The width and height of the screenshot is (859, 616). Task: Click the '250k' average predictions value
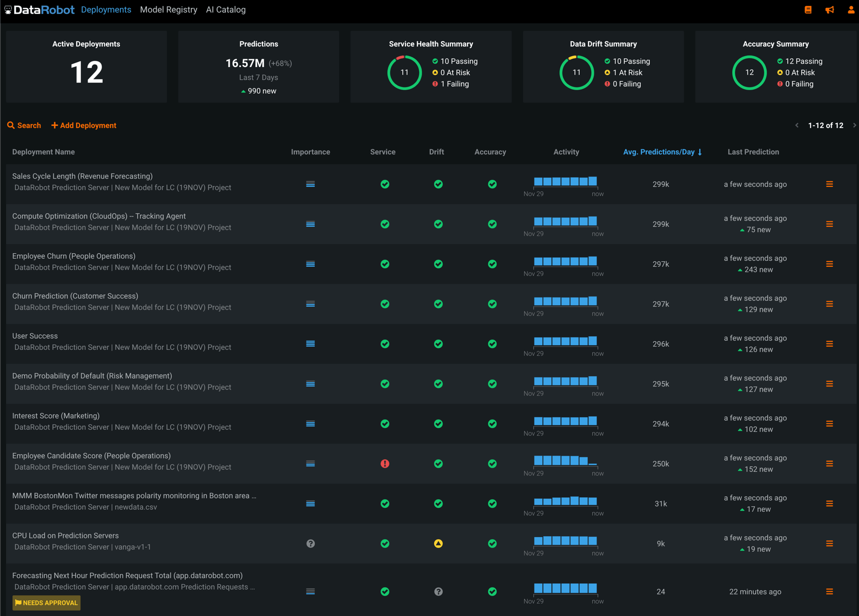point(661,464)
